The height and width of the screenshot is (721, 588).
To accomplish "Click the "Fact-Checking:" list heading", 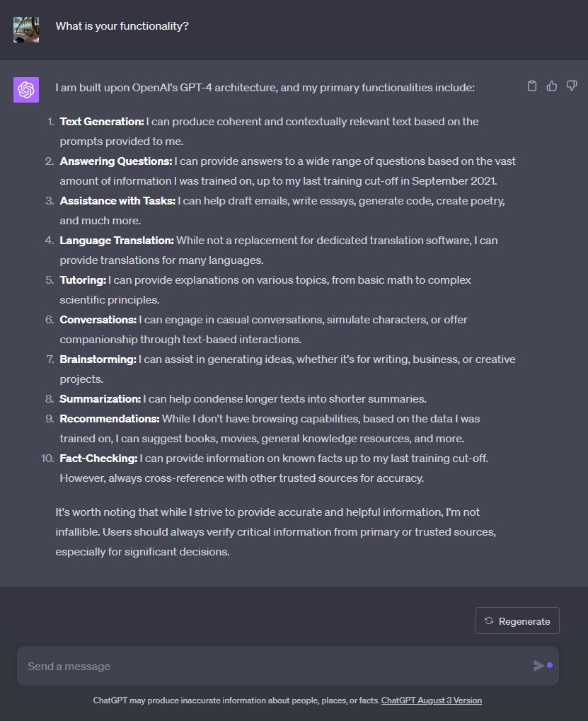I will click(x=98, y=458).
